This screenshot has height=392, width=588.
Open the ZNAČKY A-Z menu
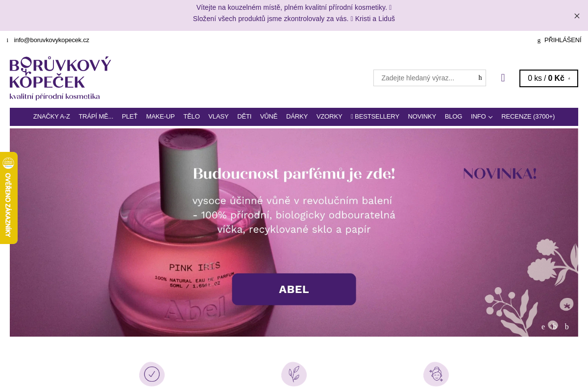coord(51,117)
